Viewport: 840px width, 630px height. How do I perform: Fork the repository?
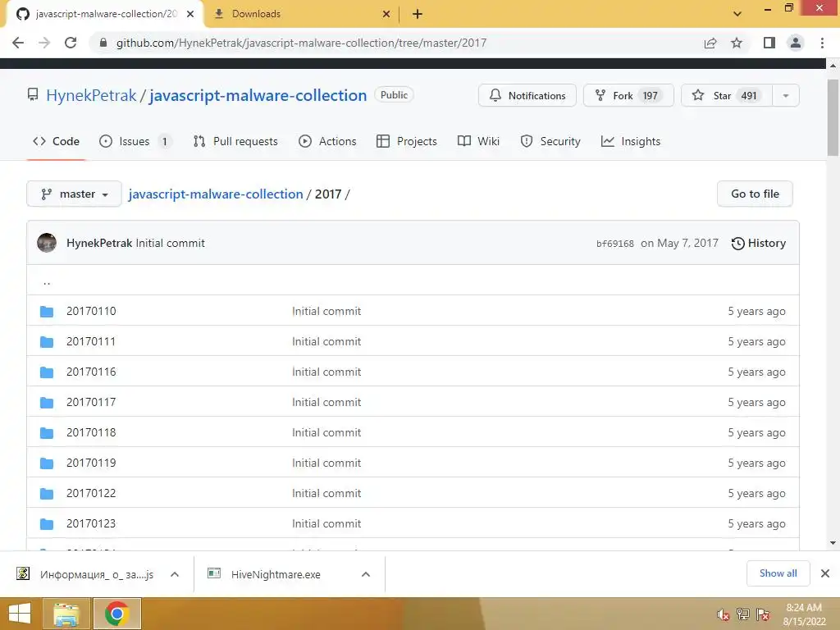[x=628, y=95]
